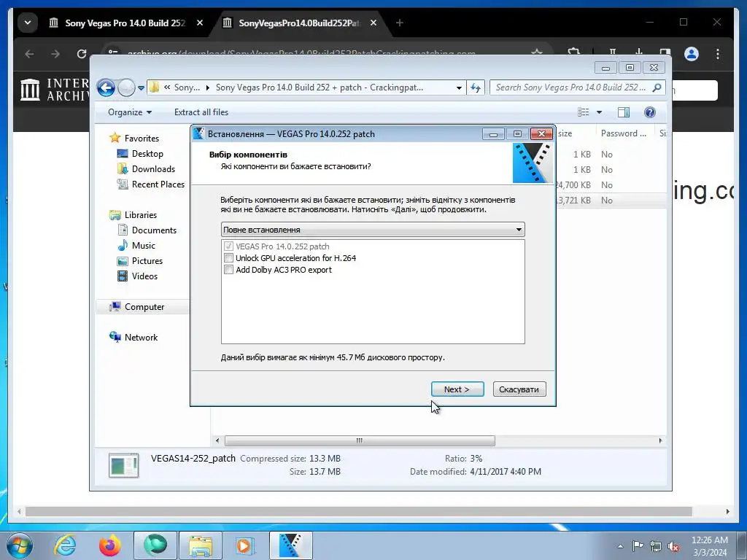
Task: Click Explorer's greyed forward arrow button
Action: point(126,87)
